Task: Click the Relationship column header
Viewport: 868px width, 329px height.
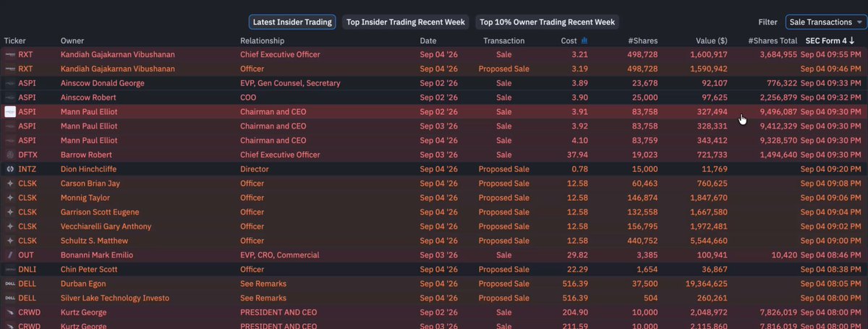Action: [x=262, y=41]
